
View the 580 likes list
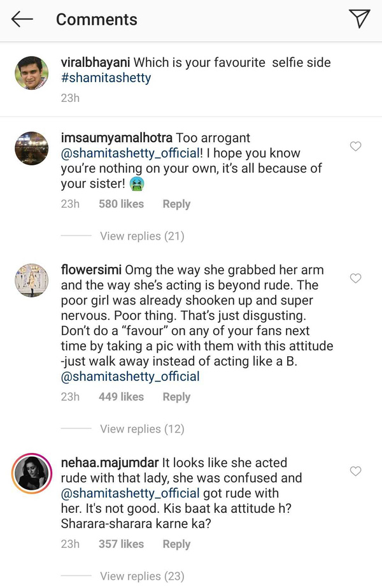coord(121,204)
